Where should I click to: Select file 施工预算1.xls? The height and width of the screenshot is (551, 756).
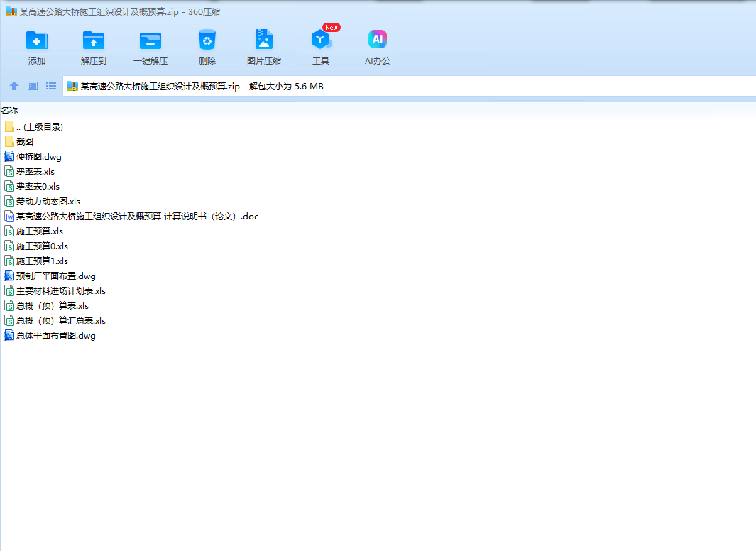tap(36, 261)
